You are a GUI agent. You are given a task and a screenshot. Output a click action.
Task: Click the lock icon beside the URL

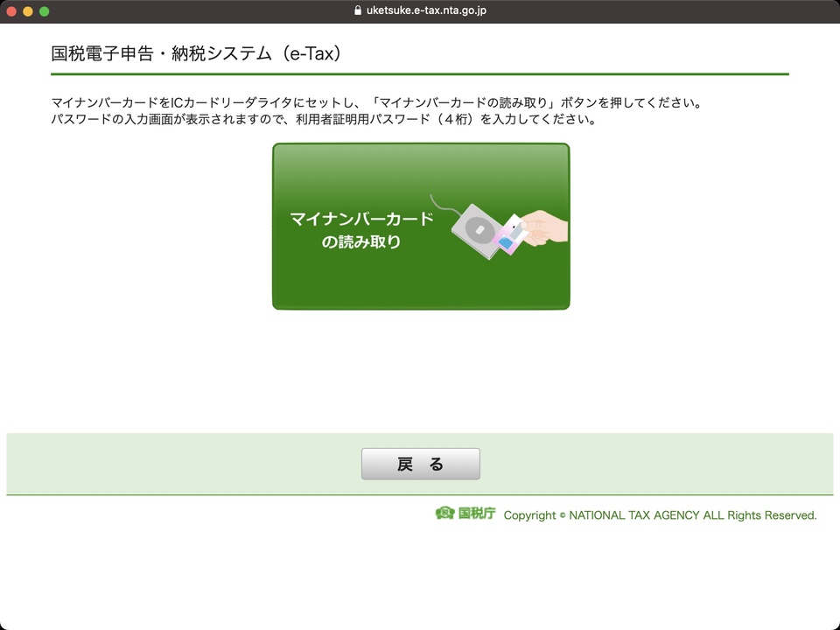pos(358,10)
